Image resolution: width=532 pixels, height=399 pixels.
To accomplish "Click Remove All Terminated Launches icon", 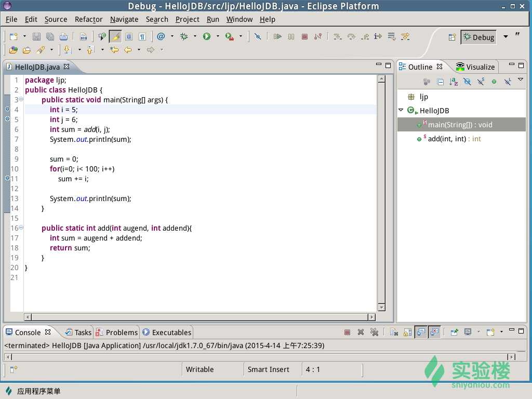I will click(374, 332).
